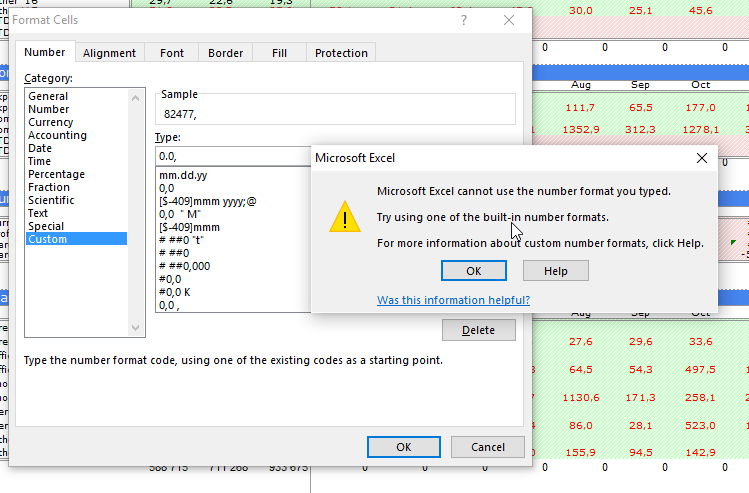This screenshot has width=749, height=493.
Task: Switch to the Alignment tab
Action: (x=109, y=53)
